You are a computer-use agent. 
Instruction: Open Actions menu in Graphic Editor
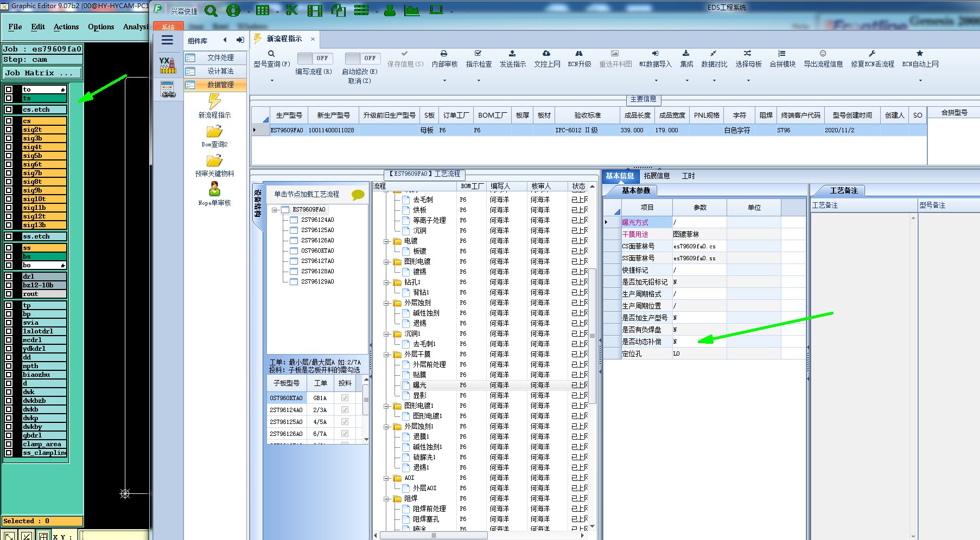[66, 27]
